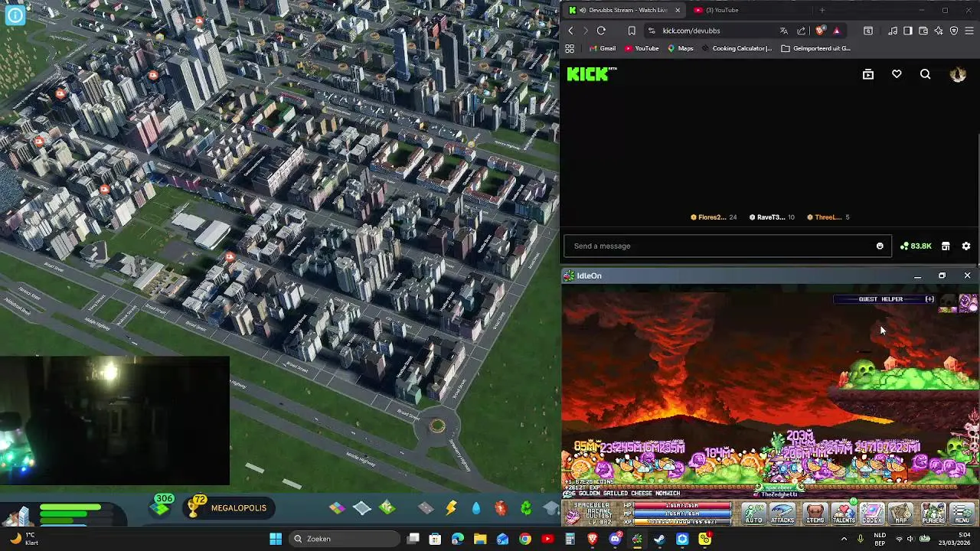Open the info panel icon in Cities Skylines
The height and width of the screenshot is (551, 980).
click(x=15, y=15)
